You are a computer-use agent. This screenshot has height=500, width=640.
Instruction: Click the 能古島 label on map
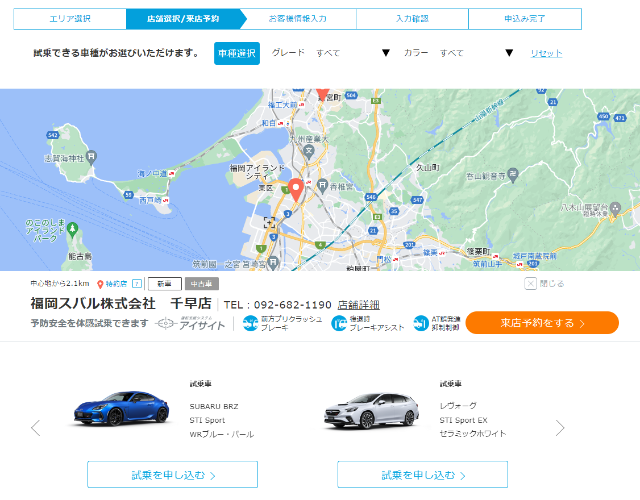tap(80, 256)
